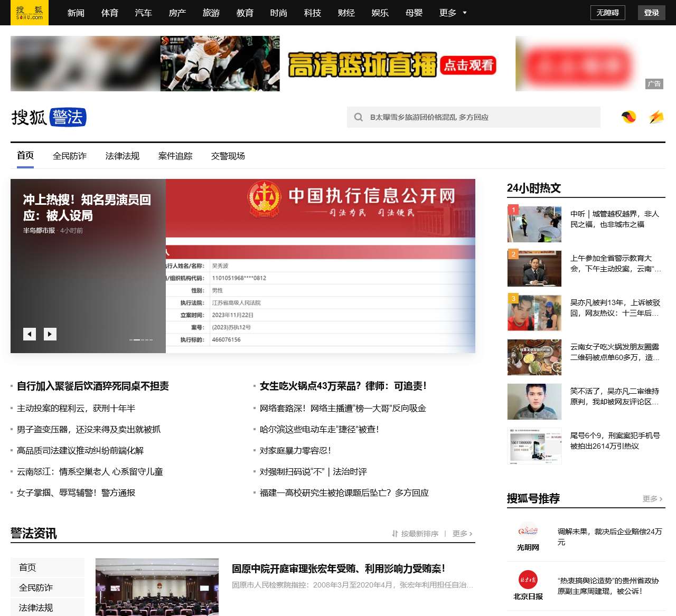Viewport: 676px width, 616px height.
Task: Click the search magnifier icon
Action: point(359,117)
